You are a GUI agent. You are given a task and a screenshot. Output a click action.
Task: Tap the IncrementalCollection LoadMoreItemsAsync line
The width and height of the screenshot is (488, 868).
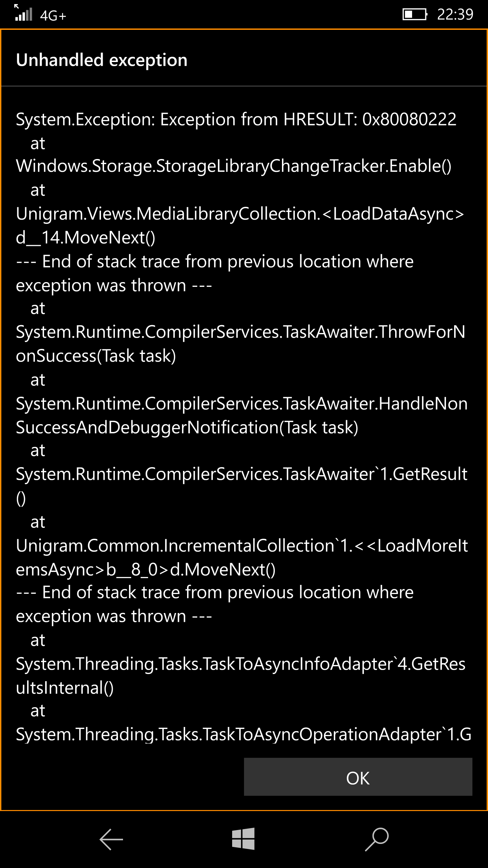point(241,545)
